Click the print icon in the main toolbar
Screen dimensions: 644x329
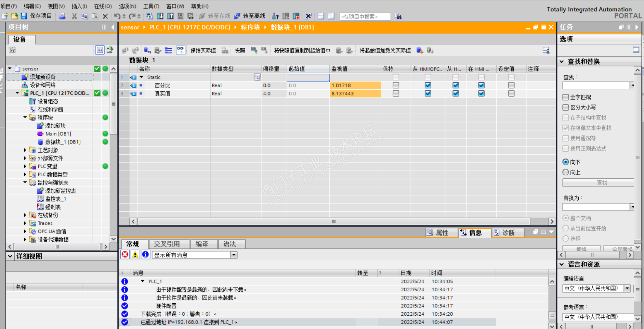click(x=62, y=16)
